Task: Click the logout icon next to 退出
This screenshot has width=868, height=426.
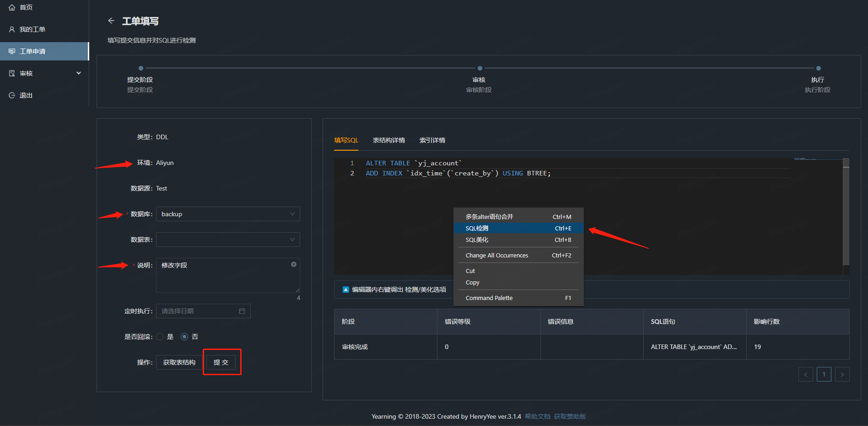Action: point(12,95)
